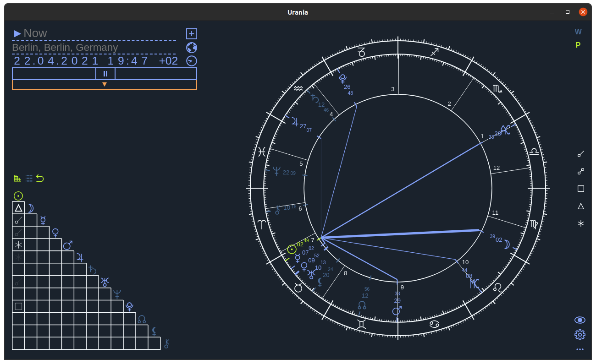Toggle the green P mode at top right
The image size is (596, 364).
(x=578, y=45)
